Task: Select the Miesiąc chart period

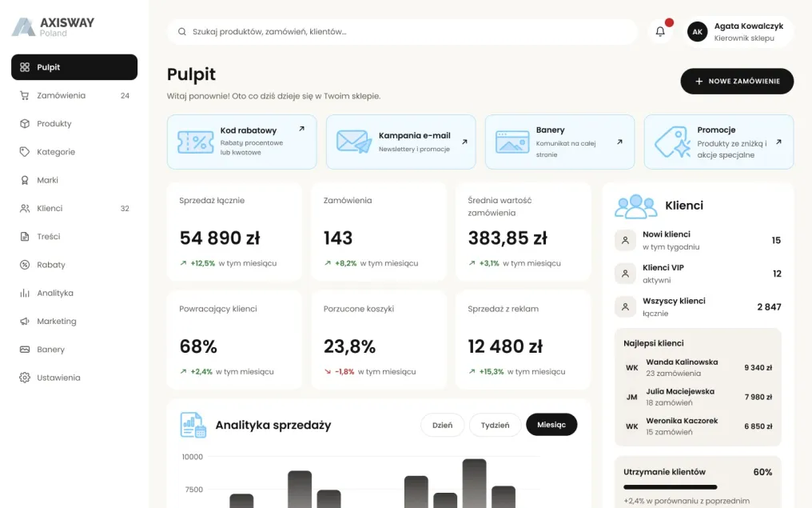Action: (551, 425)
